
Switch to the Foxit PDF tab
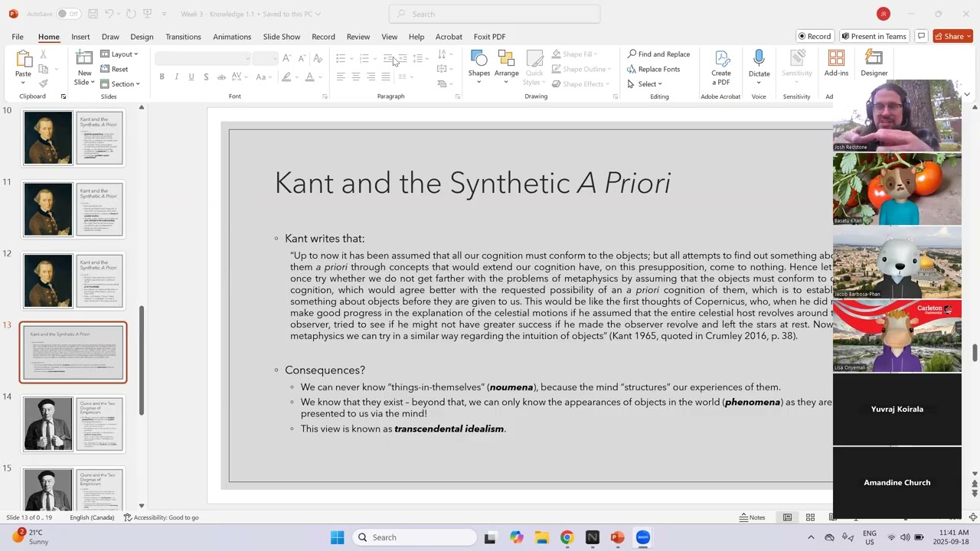tap(489, 37)
